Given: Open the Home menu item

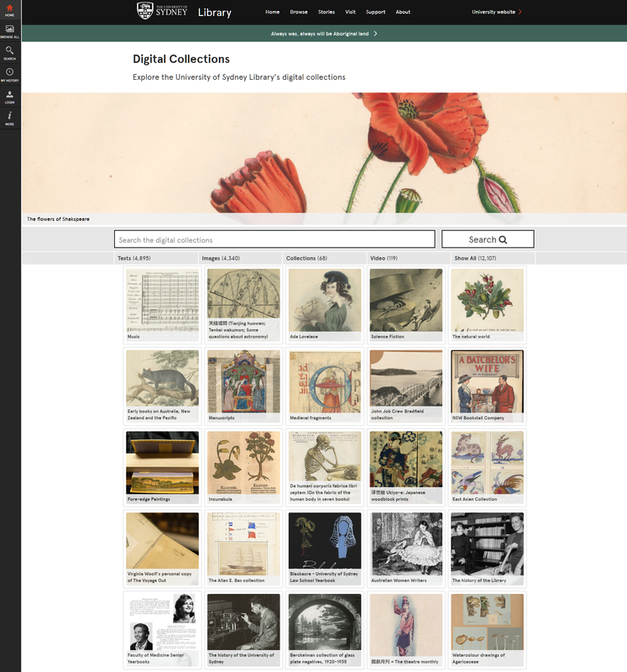Looking at the screenshot, I should pos(273,12).
